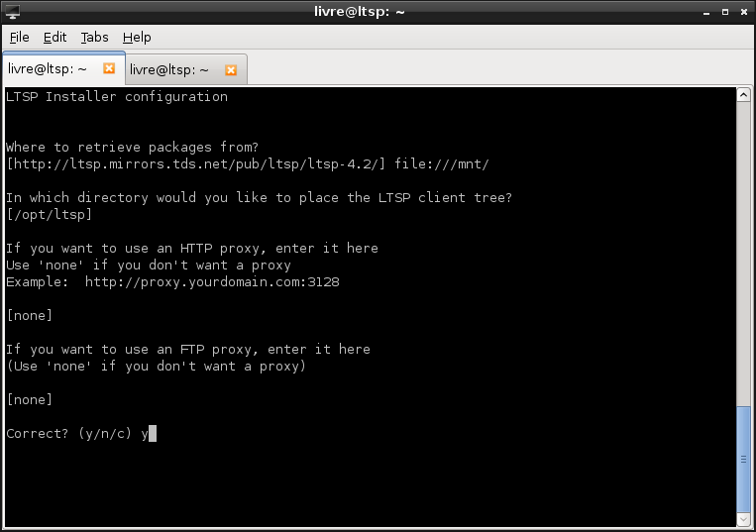Screen dimensions: 756x532
Task: Click the '[none]' value under HTTP proxy
Action: [30, 316]
